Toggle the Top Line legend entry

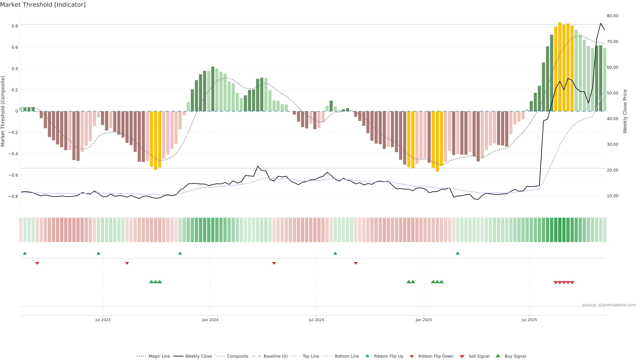point(311,356)
